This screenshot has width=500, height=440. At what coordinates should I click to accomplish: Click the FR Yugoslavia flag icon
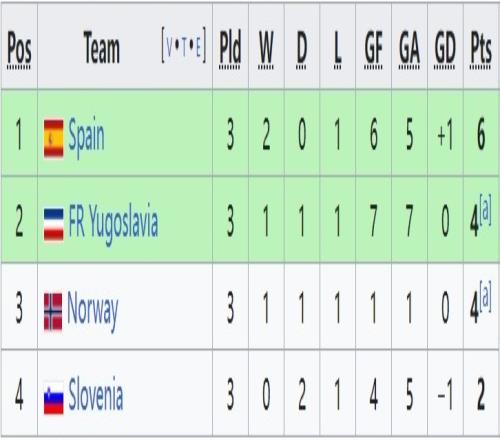tap(53, 225)
